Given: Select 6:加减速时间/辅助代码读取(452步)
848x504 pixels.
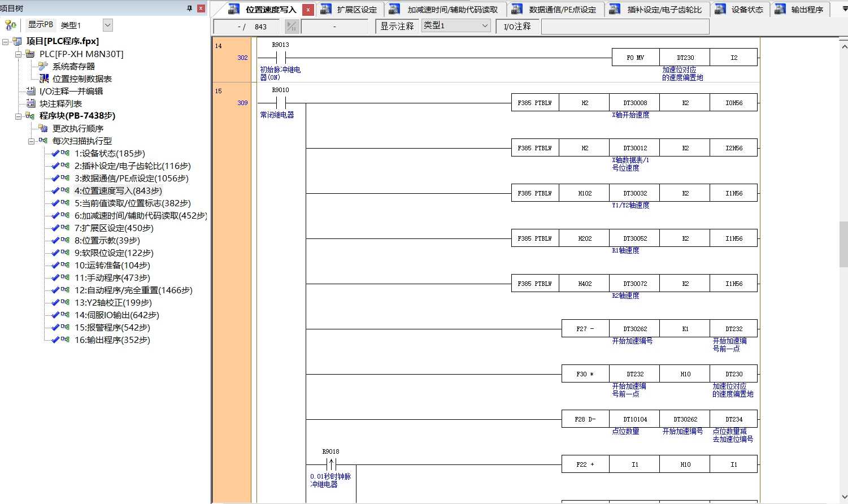Looking at the screenshot, I should click(x=141, y=216).
